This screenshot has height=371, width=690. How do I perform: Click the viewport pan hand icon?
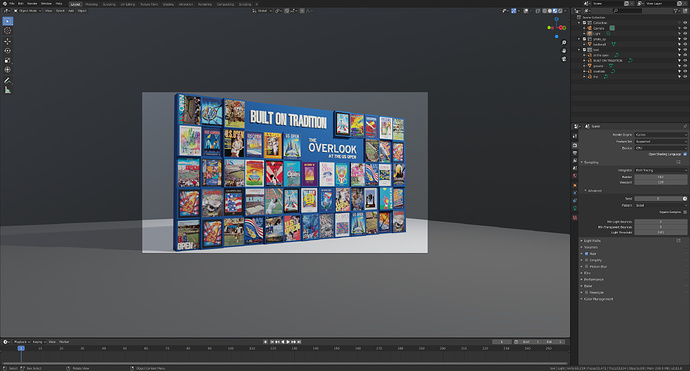click(x=564, y=51)
